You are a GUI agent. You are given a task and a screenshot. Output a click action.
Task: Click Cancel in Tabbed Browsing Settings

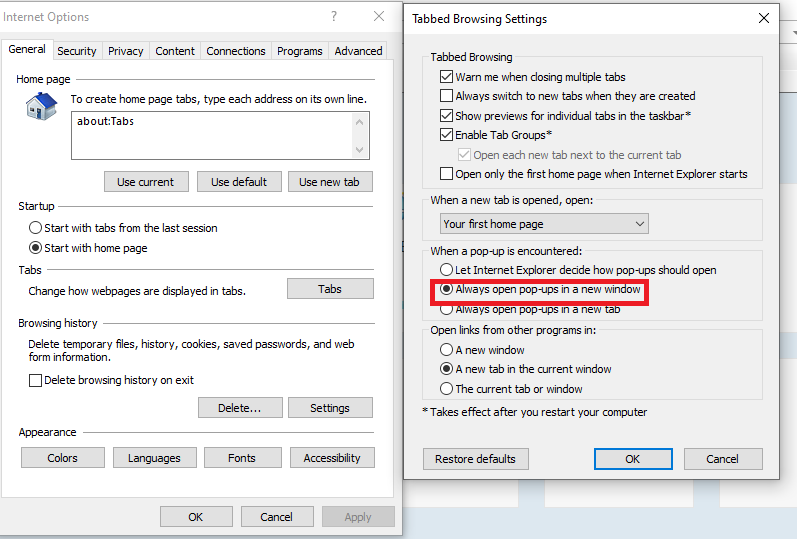pos(723,459)
